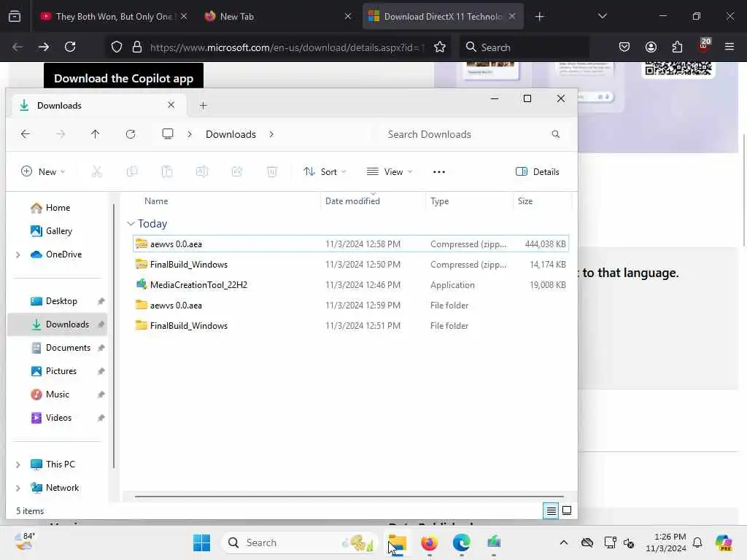The image size is (747, 560).
Task: Click the Download the Copilot app button
Action: [x=123, y=76]
